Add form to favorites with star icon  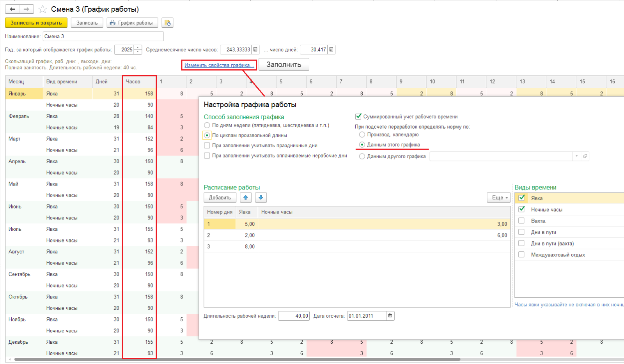43,9
